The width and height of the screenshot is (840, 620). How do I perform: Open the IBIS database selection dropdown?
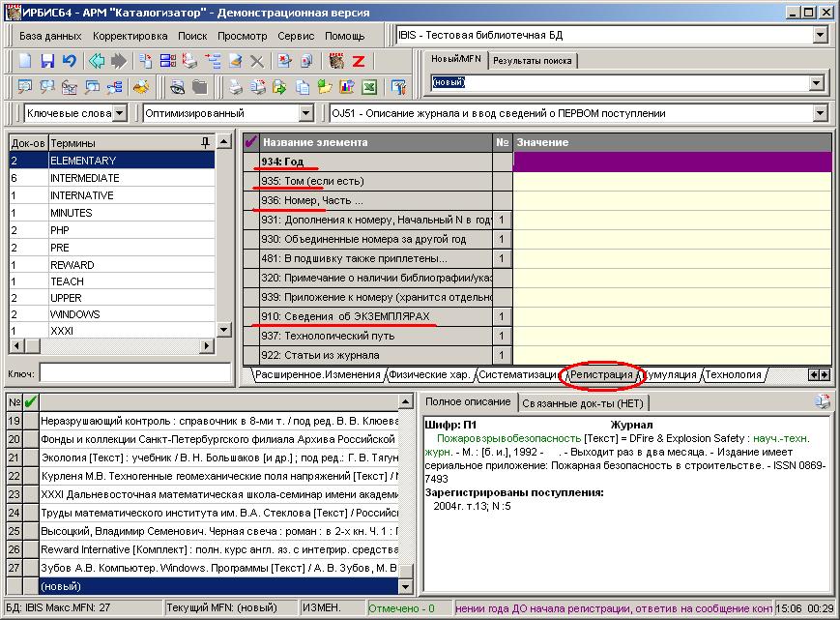pos(820,36)
